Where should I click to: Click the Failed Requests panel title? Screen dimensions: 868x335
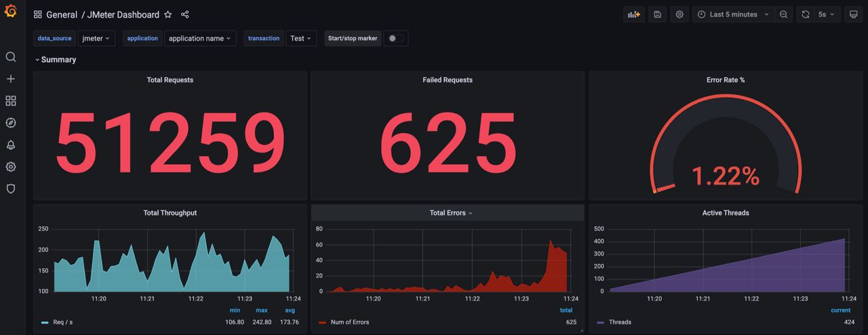click(x=448, y=80)
